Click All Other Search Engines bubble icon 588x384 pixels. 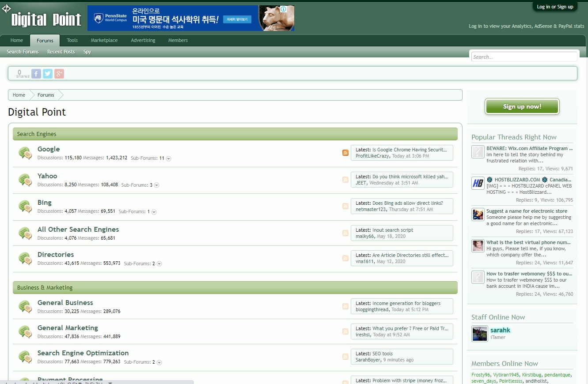[25, 233]
